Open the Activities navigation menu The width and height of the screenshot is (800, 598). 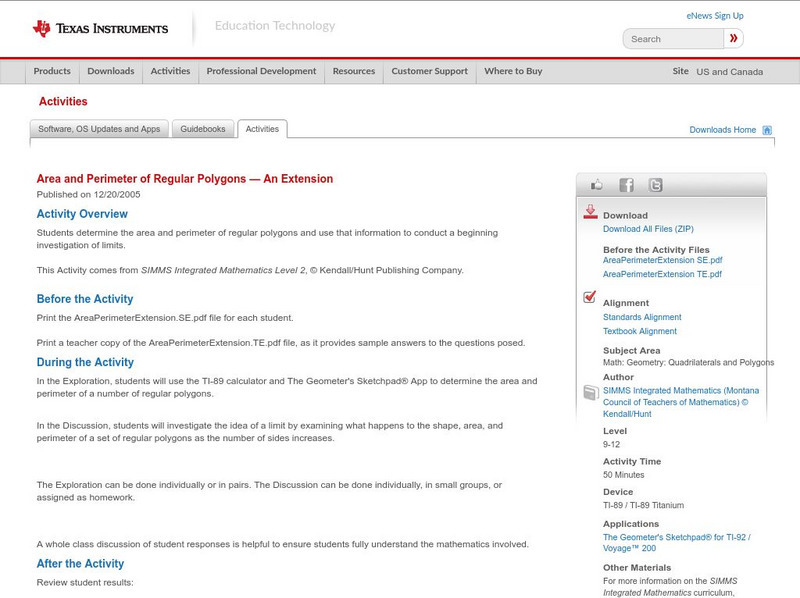170,71
